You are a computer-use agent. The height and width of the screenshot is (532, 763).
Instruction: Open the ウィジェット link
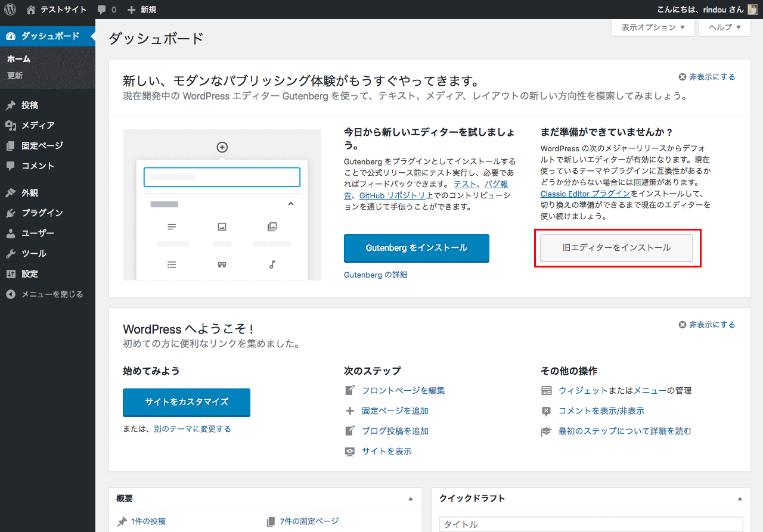pyautogui.click(x=583, y=391)
